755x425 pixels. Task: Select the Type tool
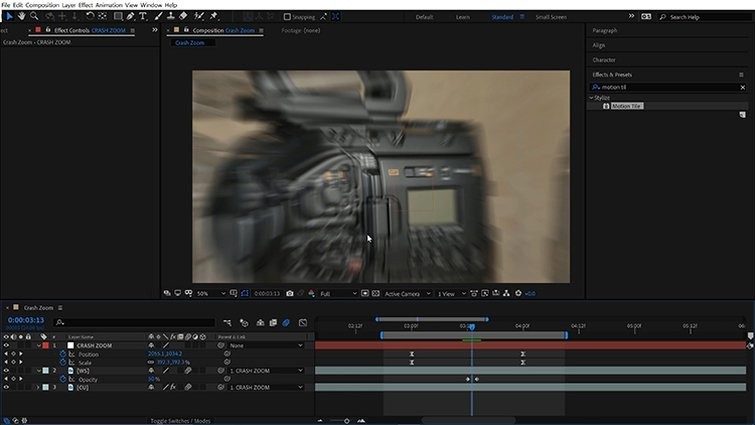pos(143,16)
